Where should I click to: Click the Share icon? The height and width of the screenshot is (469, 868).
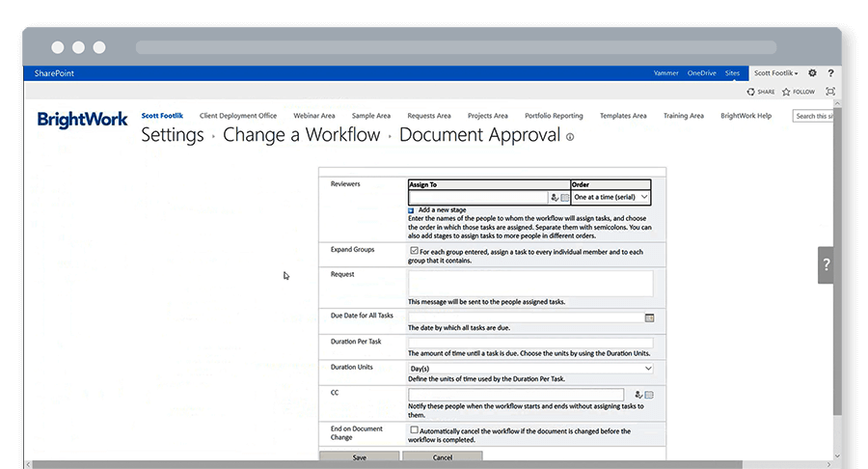pyautogui.click(x=751, y=92)
